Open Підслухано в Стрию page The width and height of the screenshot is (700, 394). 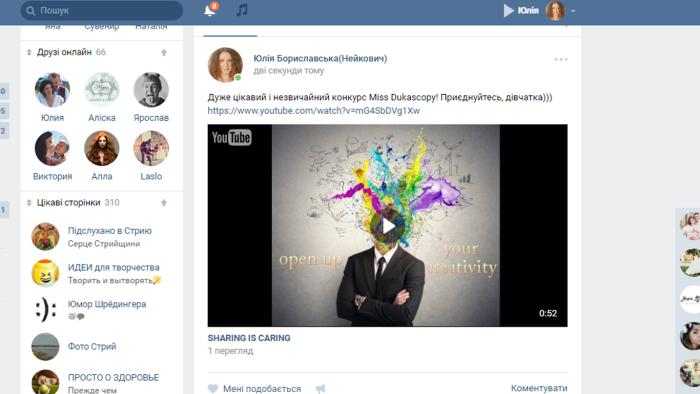tap(110, 231)
